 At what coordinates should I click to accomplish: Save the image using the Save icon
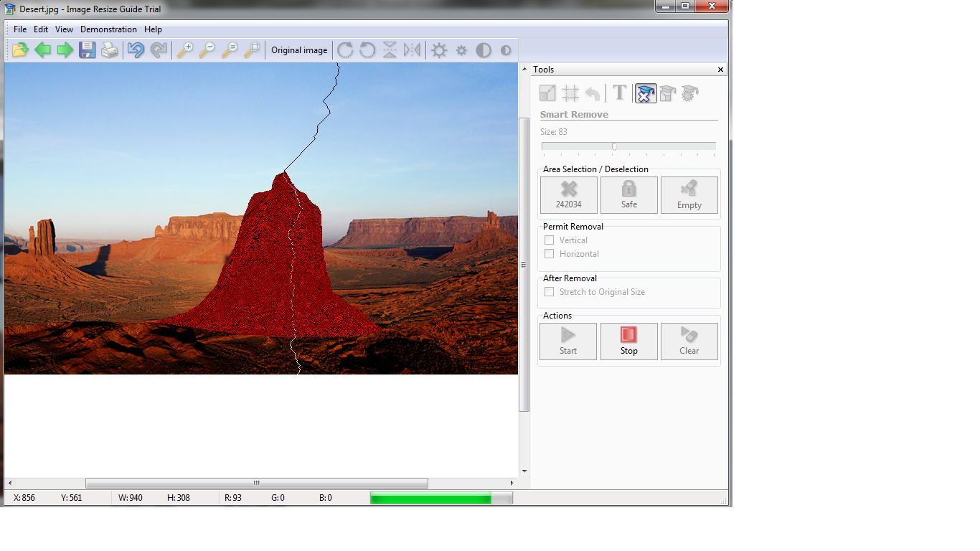pos(87,50)
